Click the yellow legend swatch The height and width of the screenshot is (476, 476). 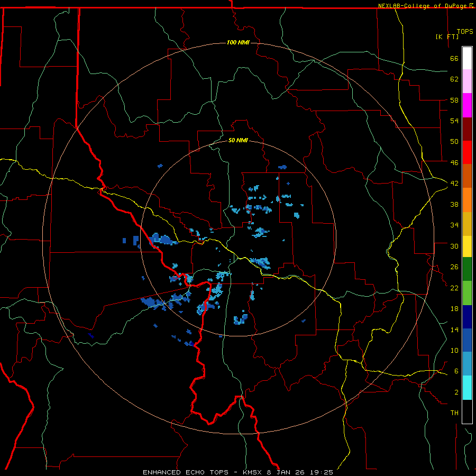point(467,246)
